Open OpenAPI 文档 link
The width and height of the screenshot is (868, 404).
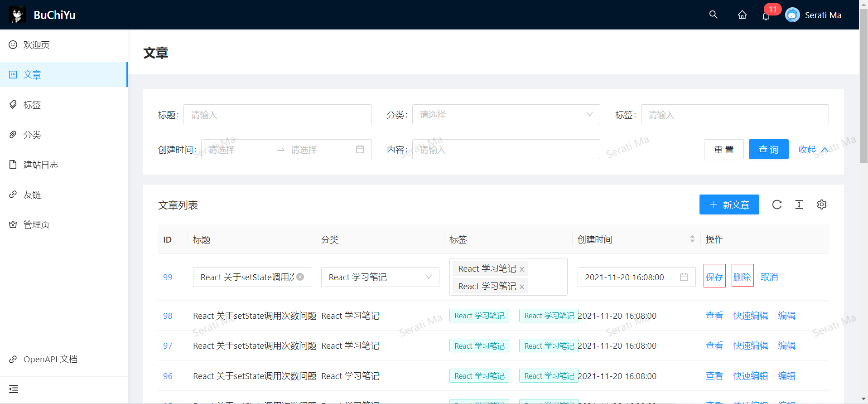(x=64, y=359)
